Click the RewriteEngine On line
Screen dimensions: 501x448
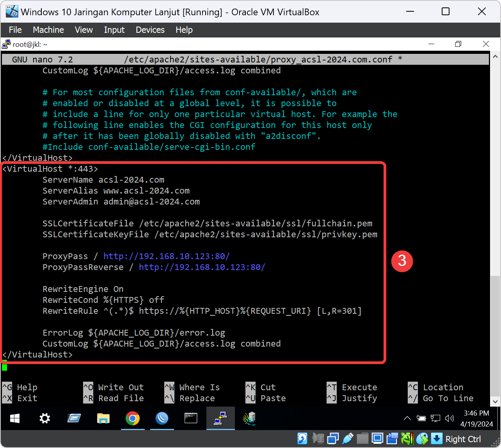point(83,289)
